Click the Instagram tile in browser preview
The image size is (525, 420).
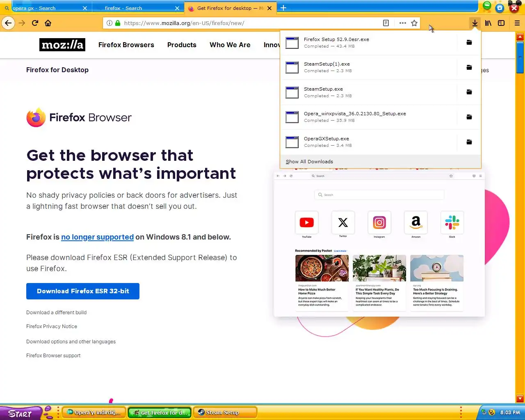(379, 223)
